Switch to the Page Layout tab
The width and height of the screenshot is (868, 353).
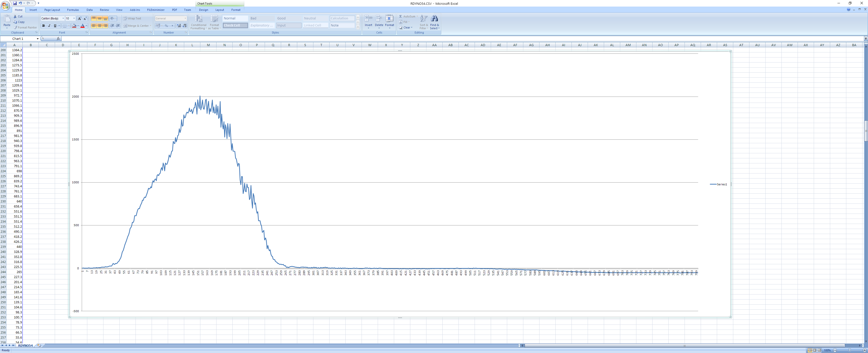[x=52, y=10]
